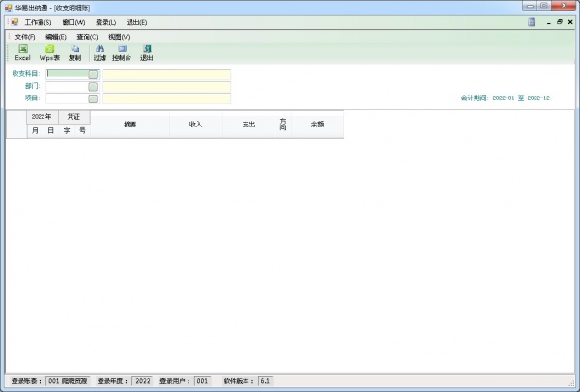The image size is (580, 392).
Task: Open the 退出(E) menu
Action: coord(136,22)
